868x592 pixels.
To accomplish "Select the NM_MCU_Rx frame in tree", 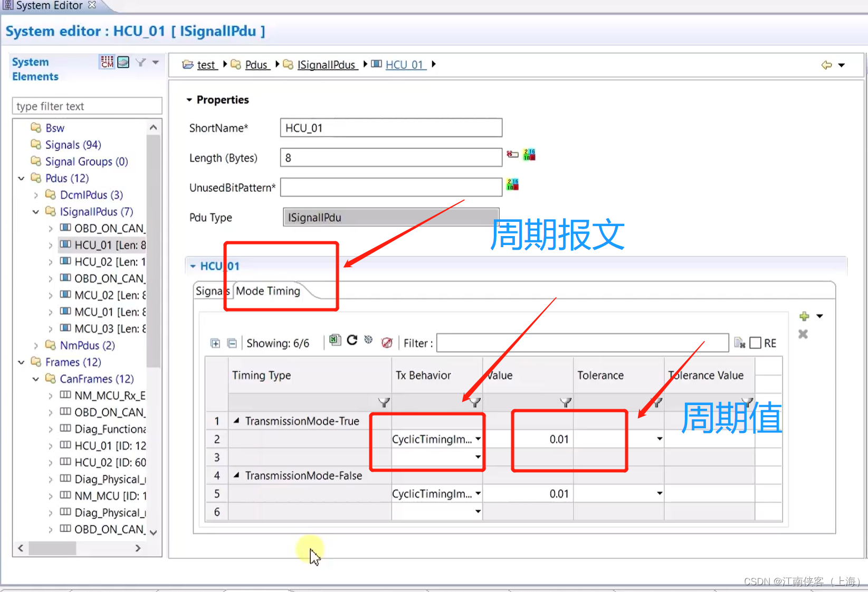I will (x=110, y=396).
